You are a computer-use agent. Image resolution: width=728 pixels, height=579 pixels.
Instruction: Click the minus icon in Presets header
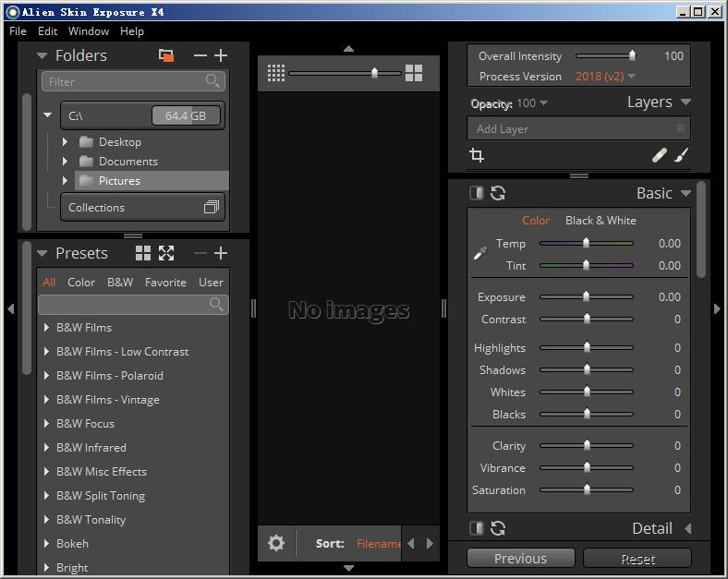[200, 253]
